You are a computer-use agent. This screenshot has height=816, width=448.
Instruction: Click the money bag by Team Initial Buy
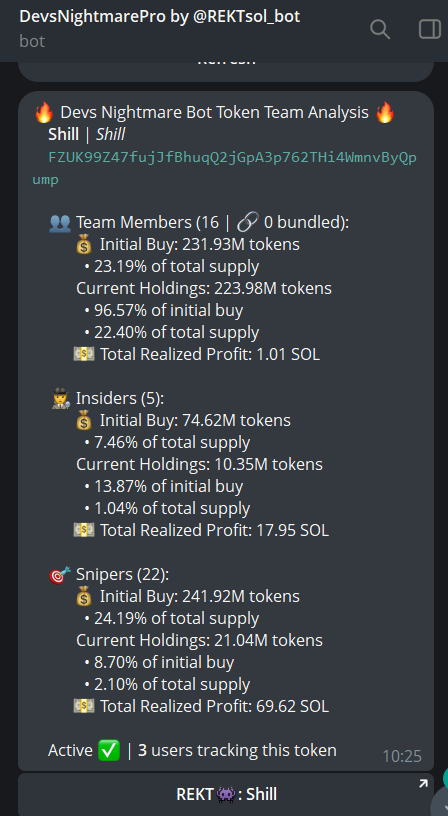click(84, 245)
